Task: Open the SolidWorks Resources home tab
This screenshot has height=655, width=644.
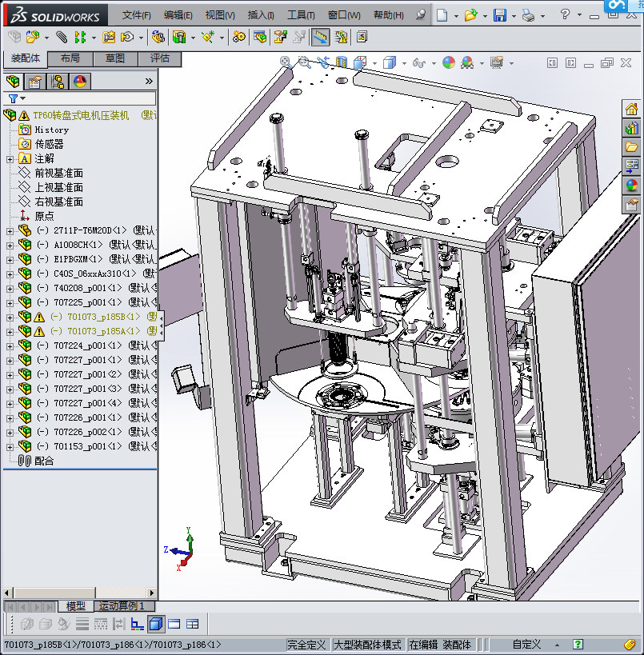Action: (x=632, y=110)
